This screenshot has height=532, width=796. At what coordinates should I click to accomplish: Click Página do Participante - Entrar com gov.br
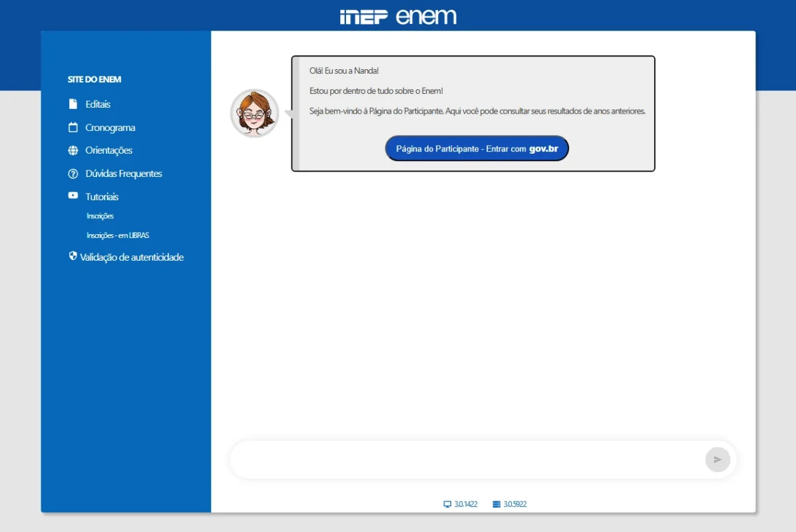click(477, 148)
